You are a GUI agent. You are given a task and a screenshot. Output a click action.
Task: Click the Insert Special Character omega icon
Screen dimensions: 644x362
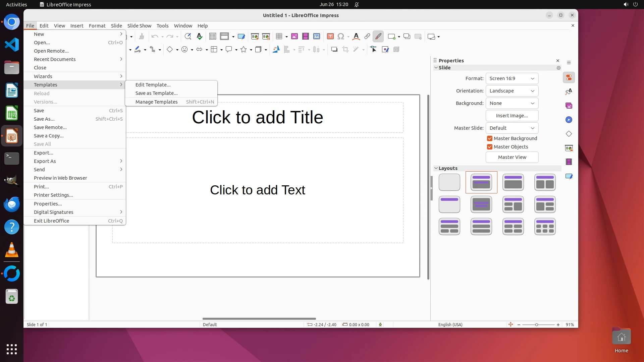[340, 37]
